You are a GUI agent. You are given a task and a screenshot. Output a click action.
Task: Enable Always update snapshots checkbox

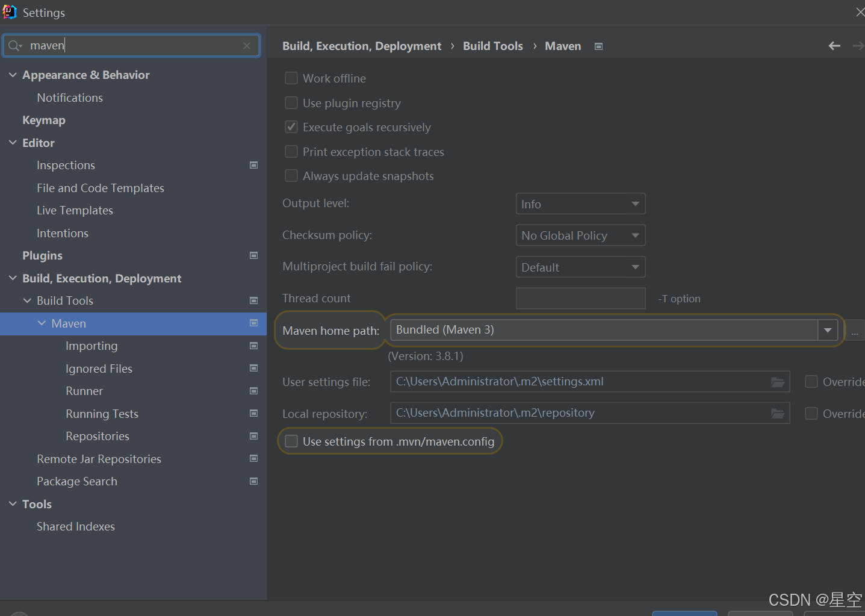[x=291, y=176]
